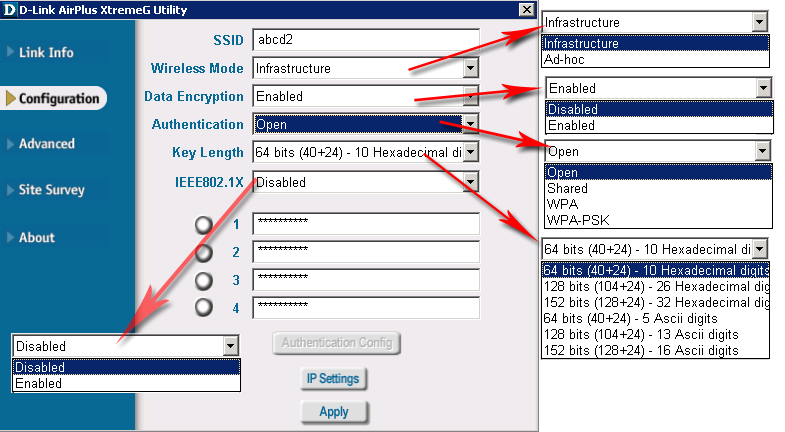The width and height of the screenshot is (785, 432).
Task: Select 152 bits 16 Ascii digits option
Action: point(655,350)
